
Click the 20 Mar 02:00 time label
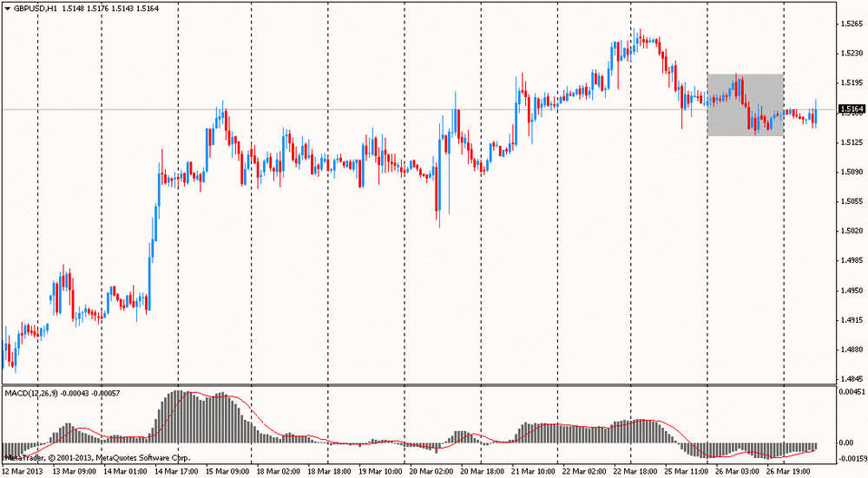click(x=431, y=471)
